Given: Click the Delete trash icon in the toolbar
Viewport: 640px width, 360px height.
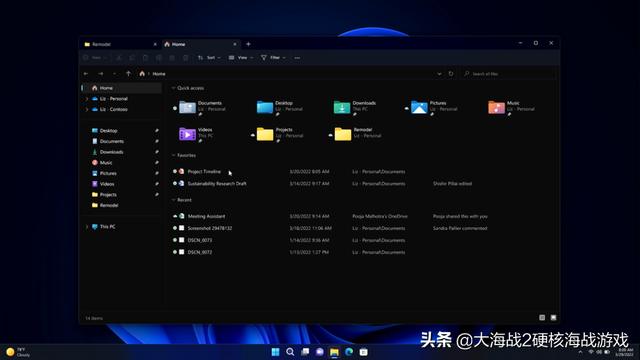Looking at the screenshot, I should (185, 58).
